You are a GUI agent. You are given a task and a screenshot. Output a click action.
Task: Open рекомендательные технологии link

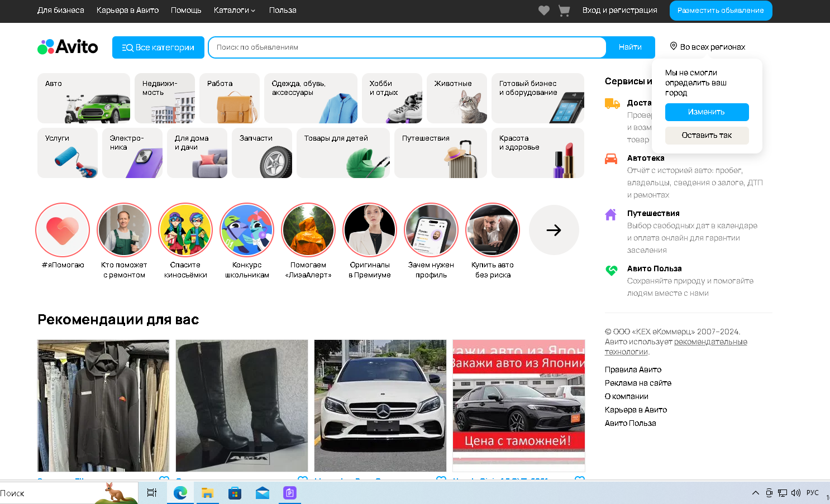coord(676,347)
